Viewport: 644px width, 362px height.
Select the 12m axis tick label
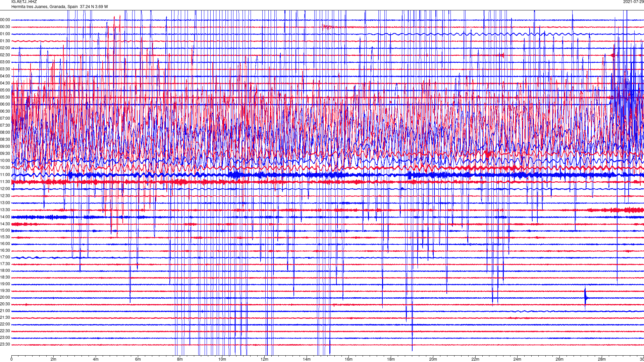click(264, 359)
